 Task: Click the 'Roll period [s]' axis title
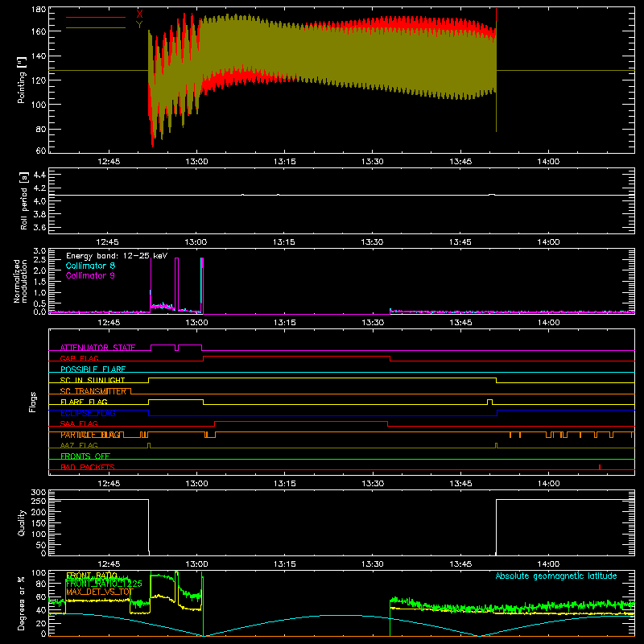coord(24,200)
